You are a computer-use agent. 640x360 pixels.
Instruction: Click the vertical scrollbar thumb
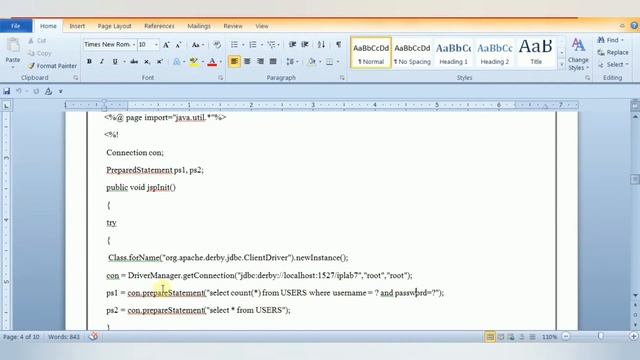[635, 179]
